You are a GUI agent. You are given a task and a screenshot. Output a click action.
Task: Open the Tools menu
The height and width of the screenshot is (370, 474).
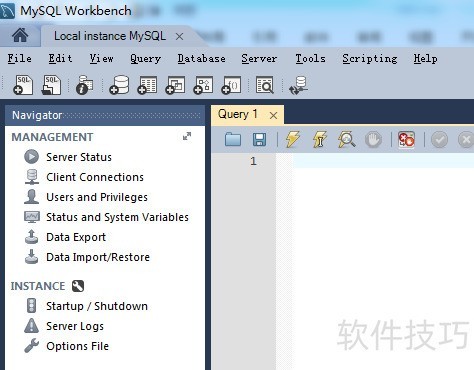point(310,58)
